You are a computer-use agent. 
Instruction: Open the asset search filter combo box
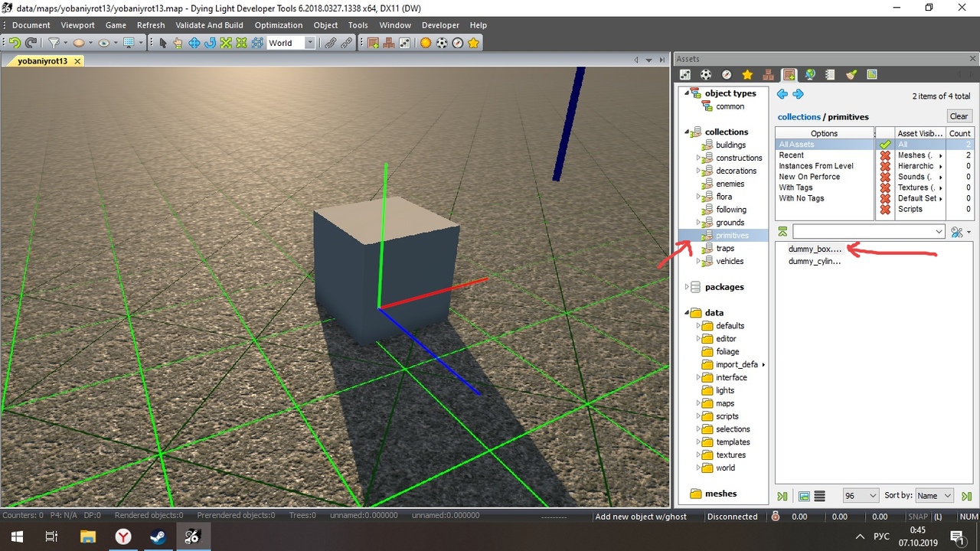tap(869, 231)
